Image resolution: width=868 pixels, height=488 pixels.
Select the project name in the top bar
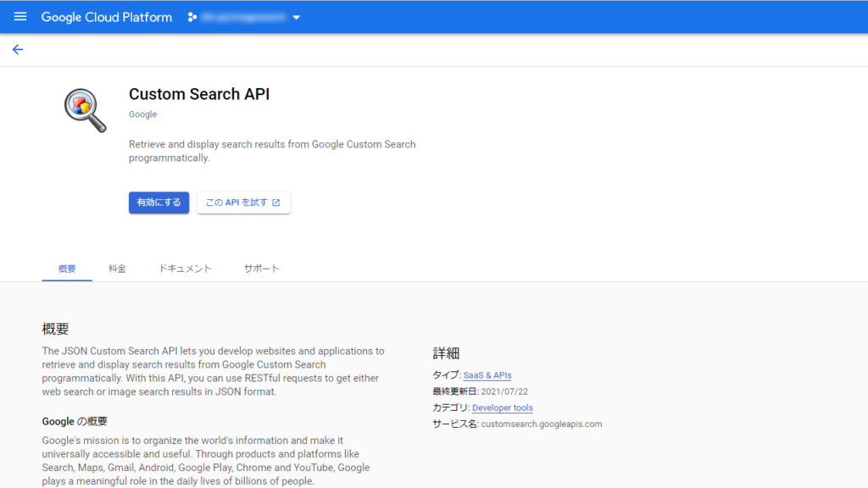click(x=242, y=17)
